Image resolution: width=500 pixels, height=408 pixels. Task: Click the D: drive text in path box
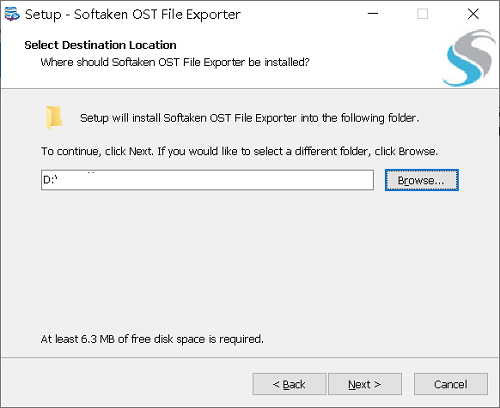[50, 180]
